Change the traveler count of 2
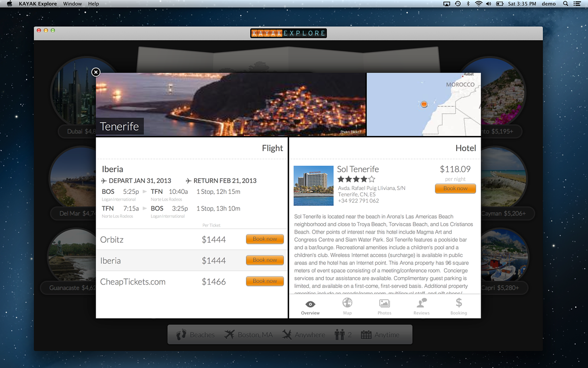Screen dimensions: 588x368 343,335
